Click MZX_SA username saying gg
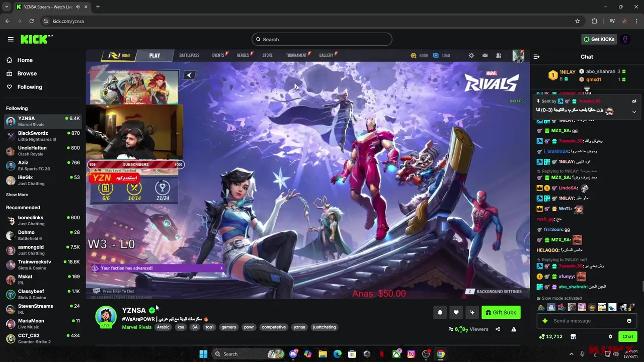 (560, 131)
